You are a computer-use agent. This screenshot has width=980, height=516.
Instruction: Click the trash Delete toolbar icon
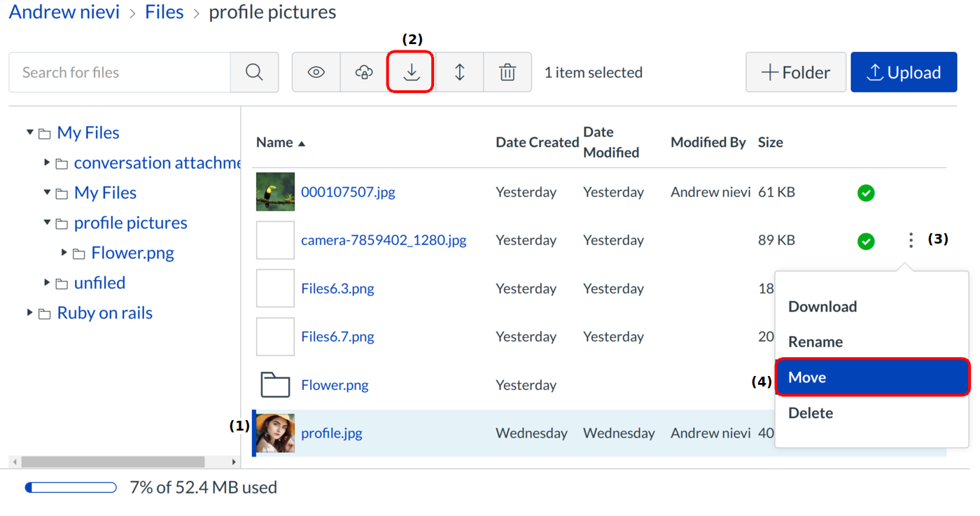507,72
